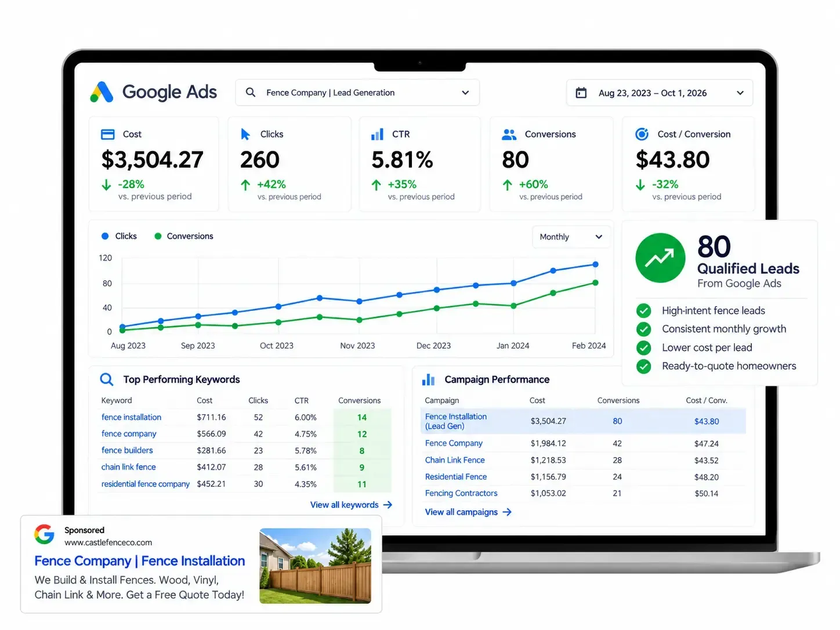Viewport: 840px width, 630px height.
Task: Click View all keywords link
Action: coord(351,505)
